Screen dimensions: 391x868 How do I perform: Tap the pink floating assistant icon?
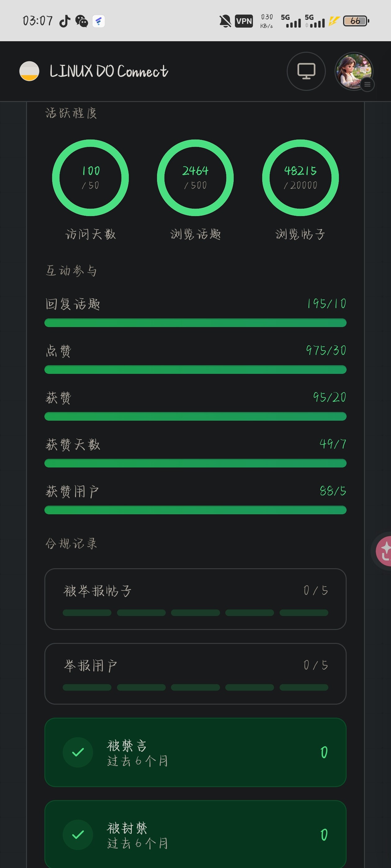(x=384, y=551)
